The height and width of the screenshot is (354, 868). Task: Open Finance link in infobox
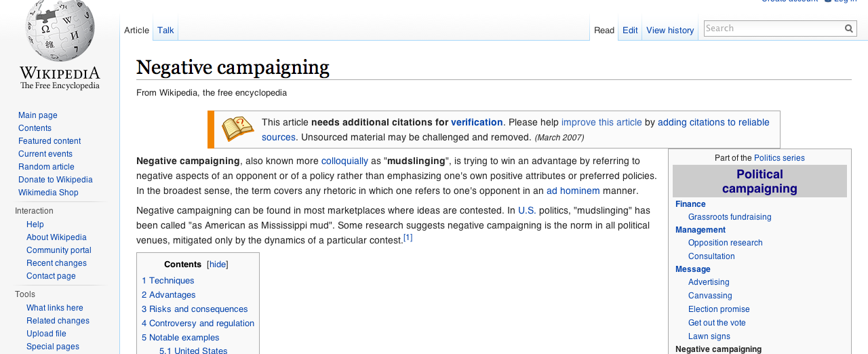coord(690,204)
